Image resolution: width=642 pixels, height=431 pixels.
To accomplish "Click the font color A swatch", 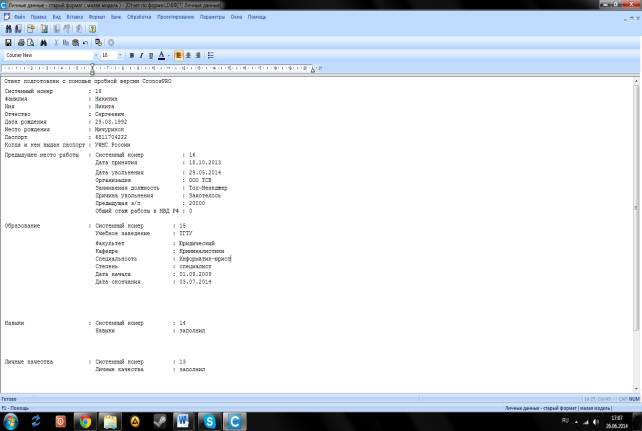I will (160, 56).
